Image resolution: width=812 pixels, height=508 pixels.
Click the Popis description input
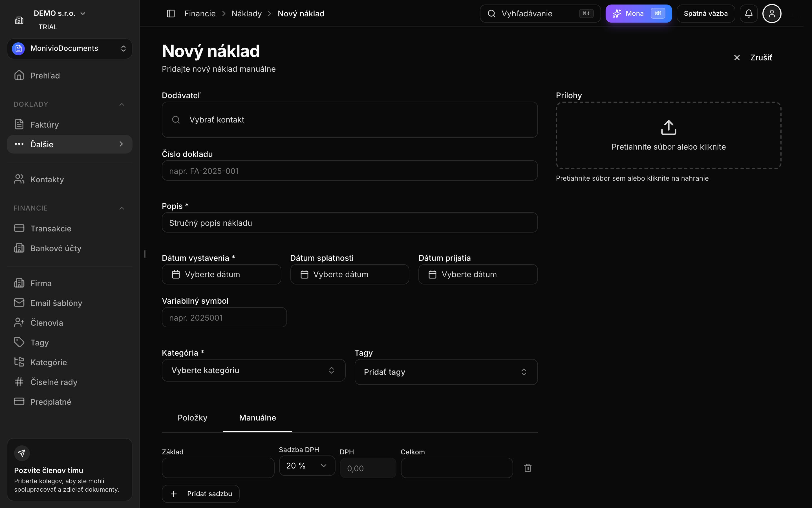click(350, 222)
